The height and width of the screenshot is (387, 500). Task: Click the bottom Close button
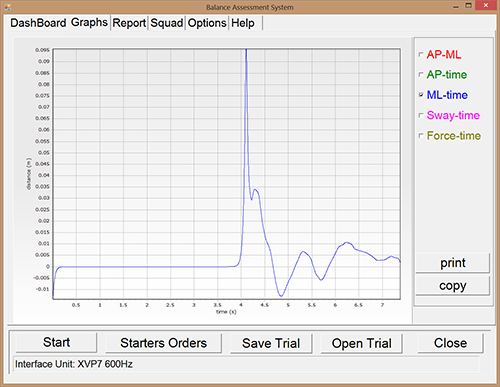[450, 343]
